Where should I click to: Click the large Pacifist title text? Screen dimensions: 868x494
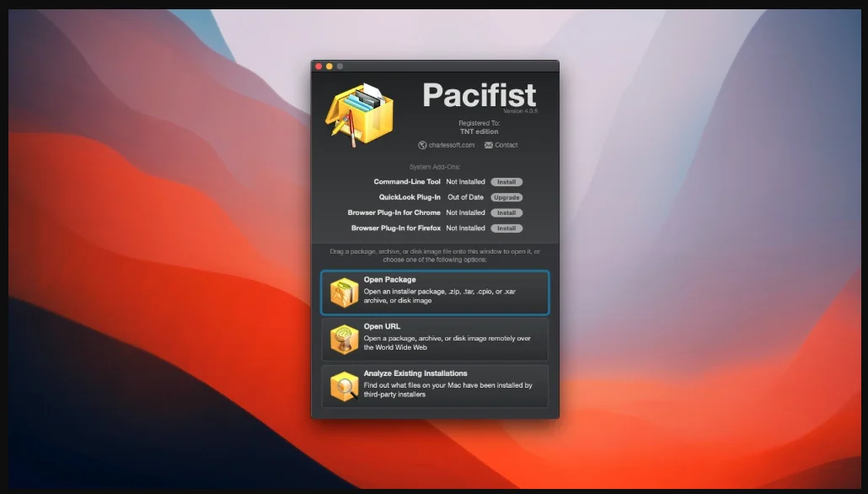pos(480,94)
